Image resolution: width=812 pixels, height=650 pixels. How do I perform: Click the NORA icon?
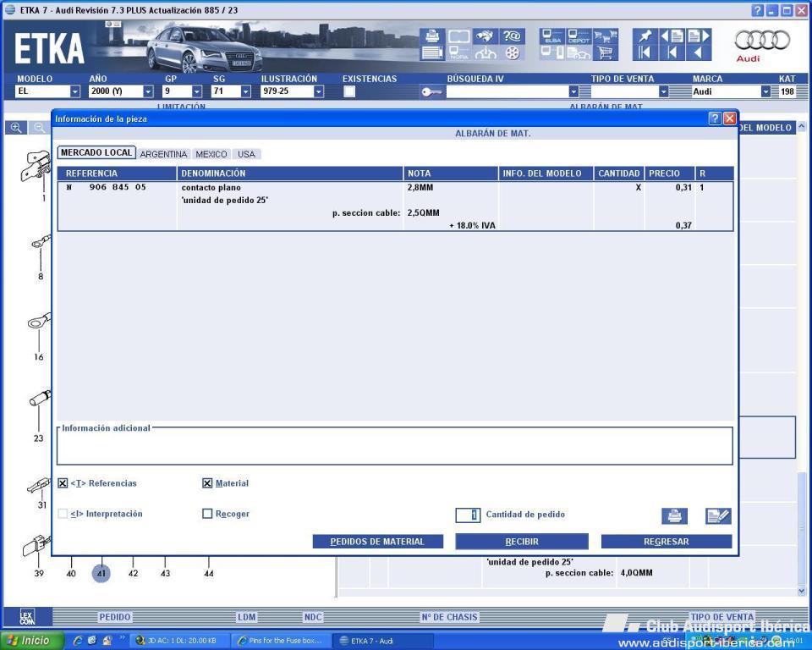tap(458, 52)
